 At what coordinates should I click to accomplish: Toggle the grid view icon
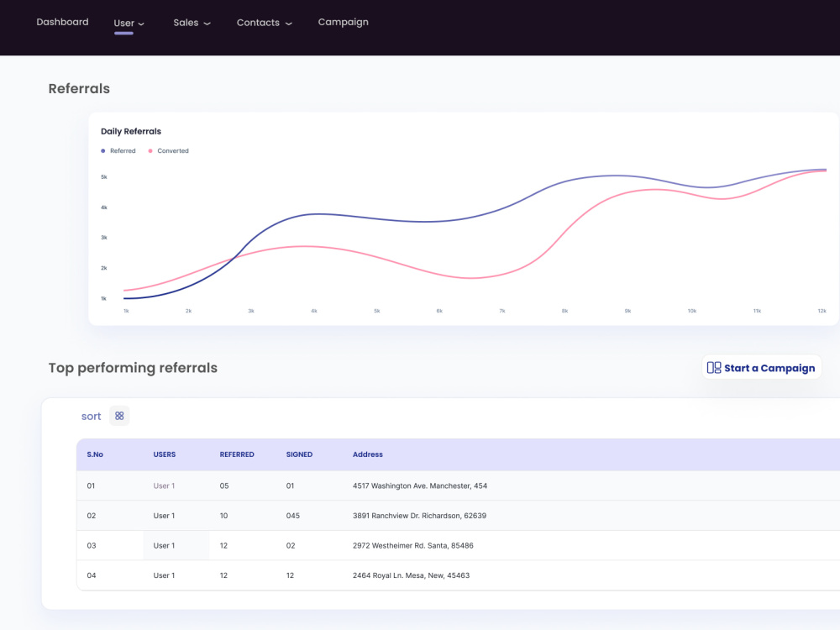tap(119, 416)
